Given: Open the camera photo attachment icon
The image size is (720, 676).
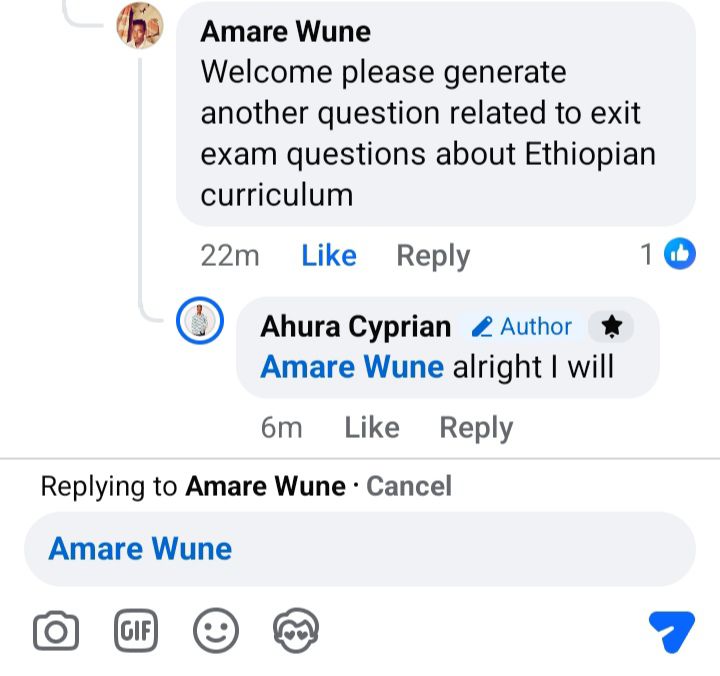Looking at the screenshot, I should point(56,631).
